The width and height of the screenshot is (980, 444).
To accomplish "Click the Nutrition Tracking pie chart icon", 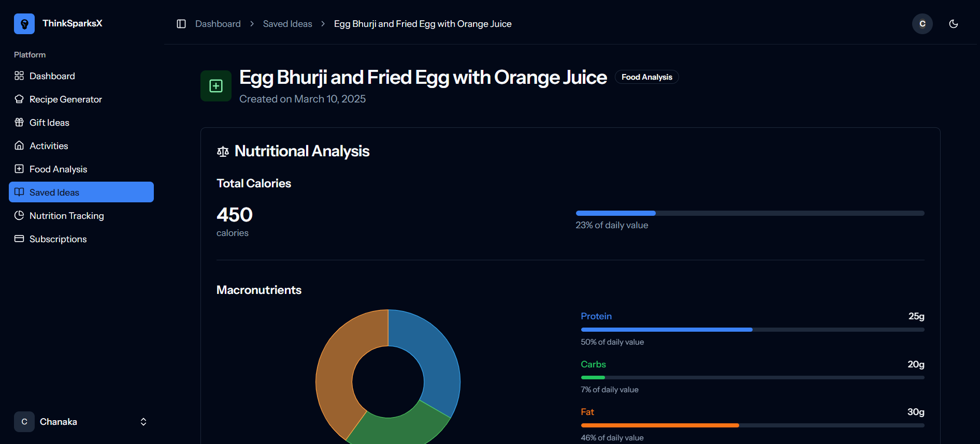I will [19, 216].
